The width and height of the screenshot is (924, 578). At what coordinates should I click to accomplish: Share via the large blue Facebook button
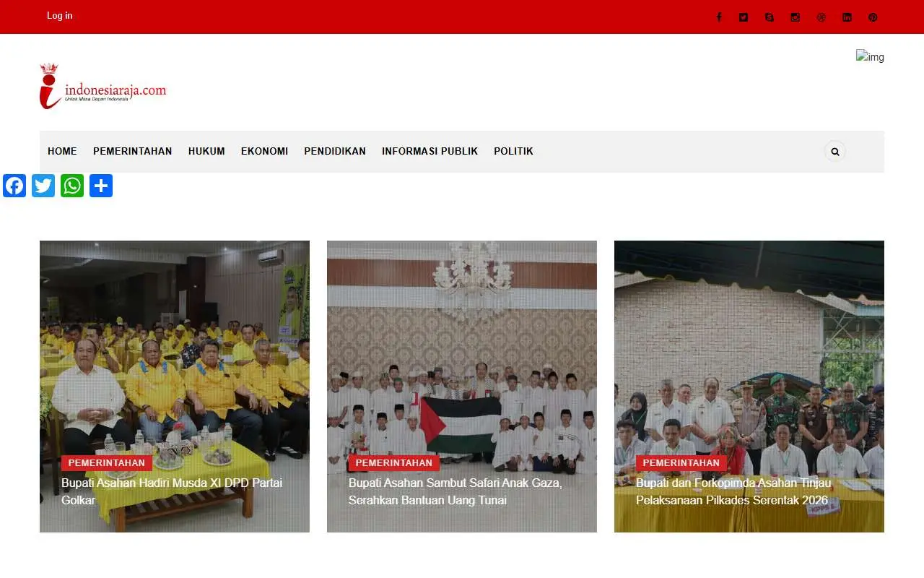point(14,186)
